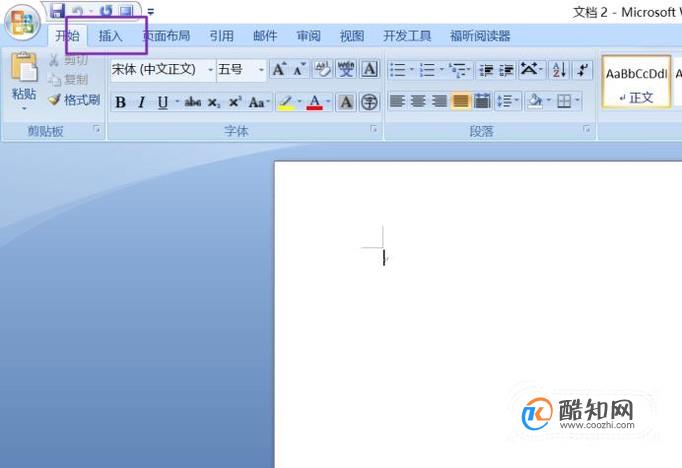
Task: Toggle subscript formatting
Action: pyautogui.click(x=214, y=103)
